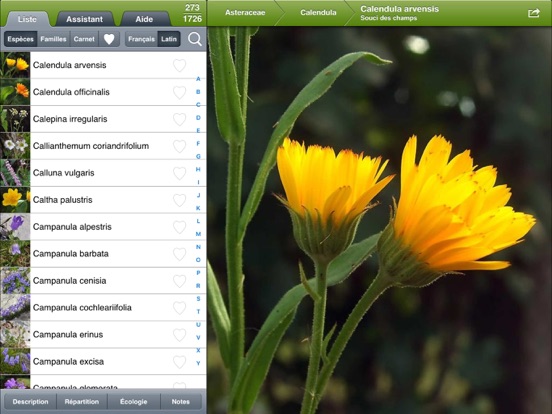Open Campanula alpestris thumbnail
The width and height of the screenshot is (552, 414).
click(15, 227)
